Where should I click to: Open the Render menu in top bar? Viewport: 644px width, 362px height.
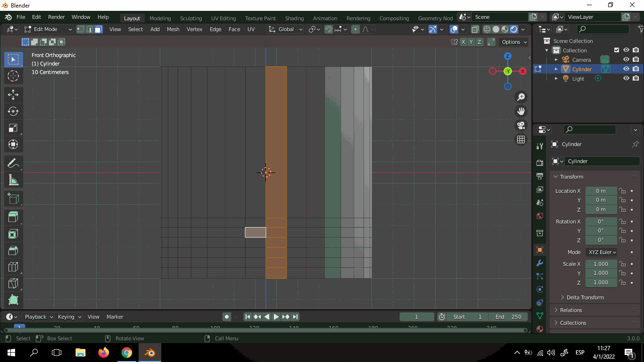[56, 17]
